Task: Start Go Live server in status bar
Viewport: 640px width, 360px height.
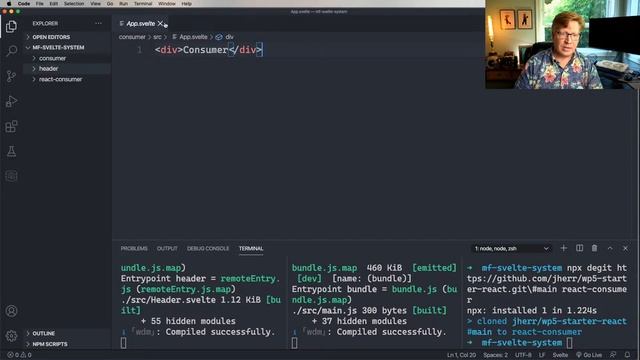Action: pyautogui.click(x=589, y=355)
